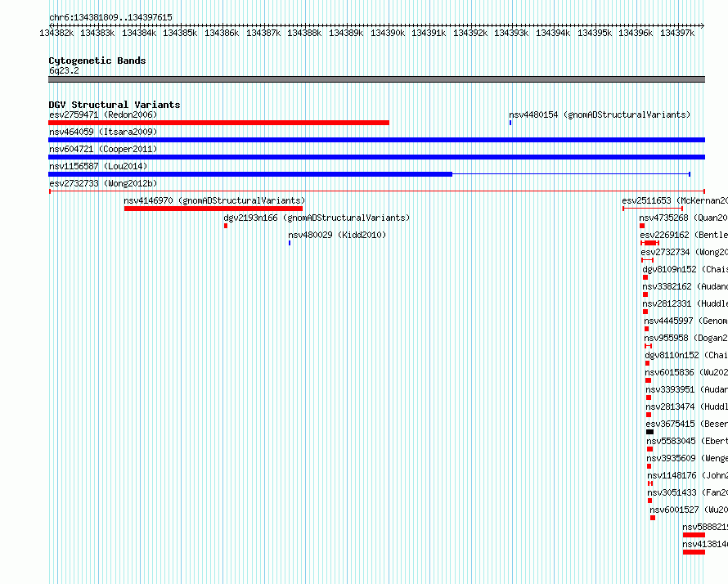Click the nsv3051433 variant label
The image size is (728, 584).
tap(688, 492)
